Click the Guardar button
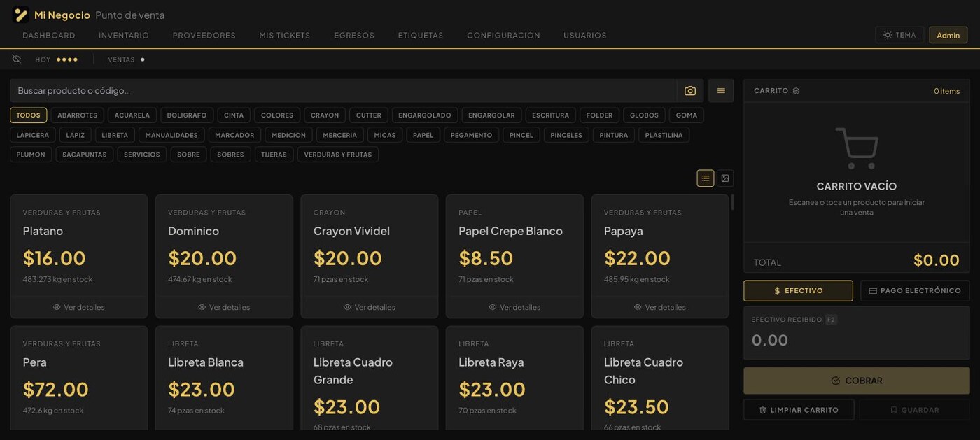Image resolution: width=980 pixels, height=440 pixels. [x=915, y=410]
